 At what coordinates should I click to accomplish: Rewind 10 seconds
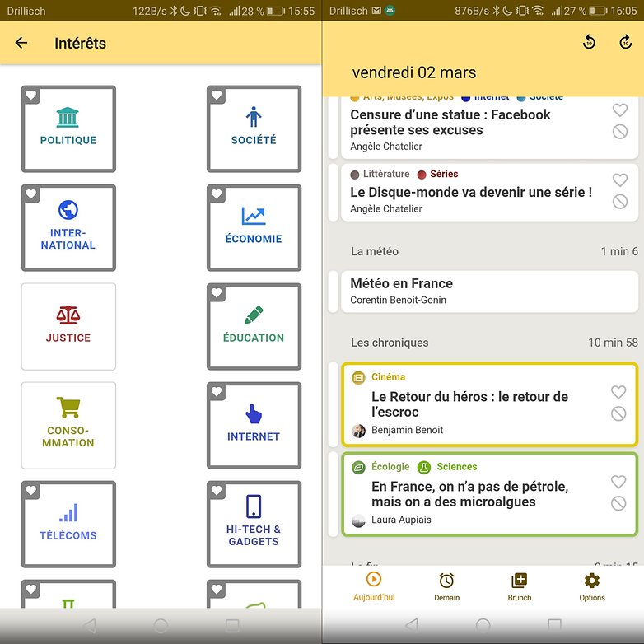[x=589, y=42]
